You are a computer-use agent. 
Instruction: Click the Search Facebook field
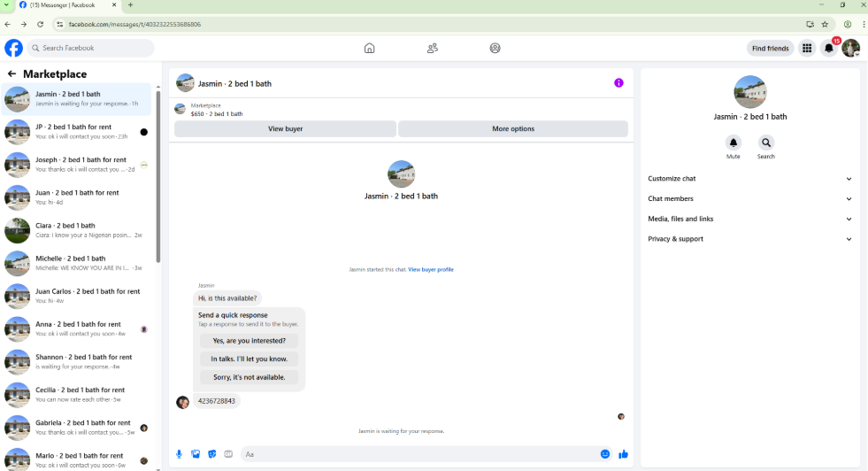[91, 48]
